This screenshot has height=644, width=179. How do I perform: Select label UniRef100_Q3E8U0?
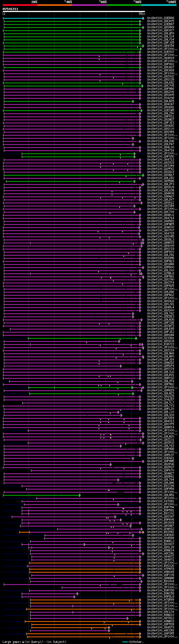tap(161, 535)
